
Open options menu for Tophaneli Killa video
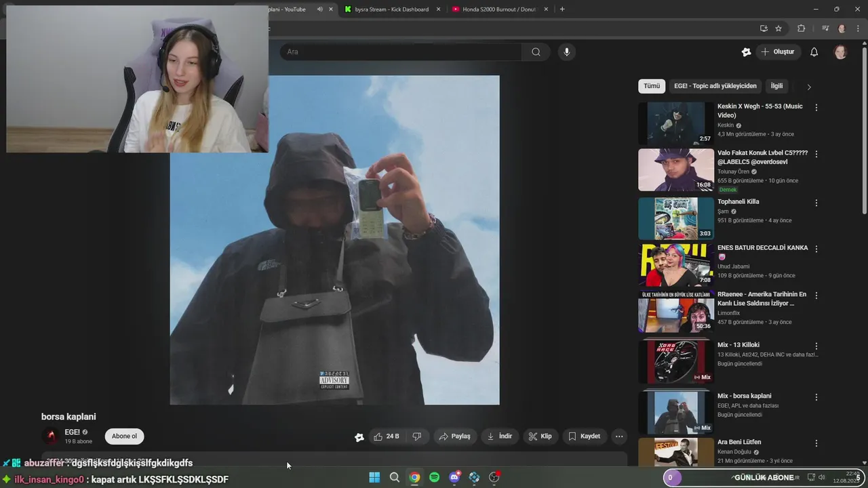816,203
